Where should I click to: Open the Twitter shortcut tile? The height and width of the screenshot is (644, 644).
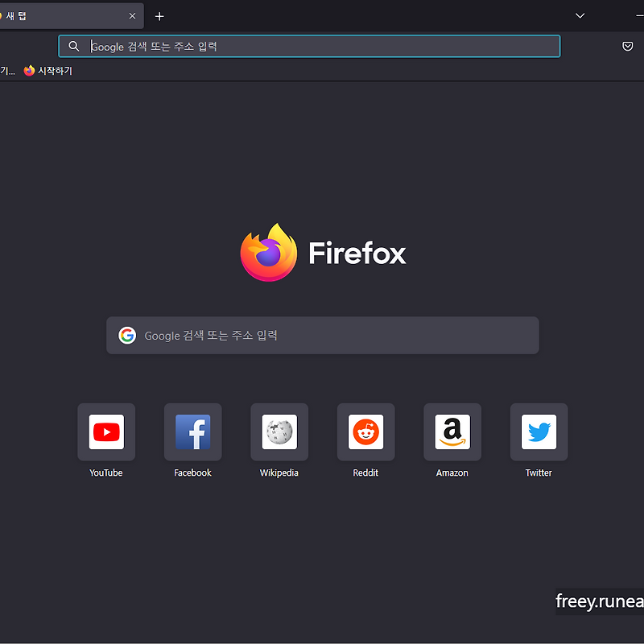(539, 431)
